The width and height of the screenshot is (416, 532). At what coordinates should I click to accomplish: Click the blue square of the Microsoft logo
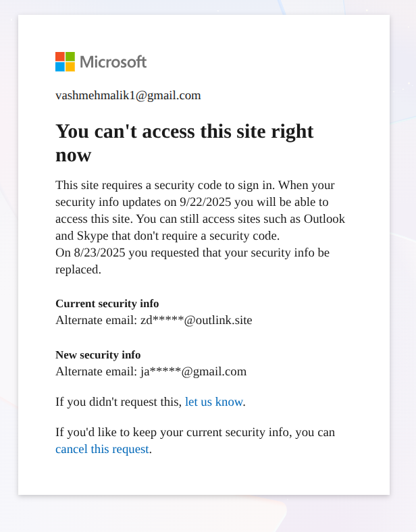coord(60,67)
